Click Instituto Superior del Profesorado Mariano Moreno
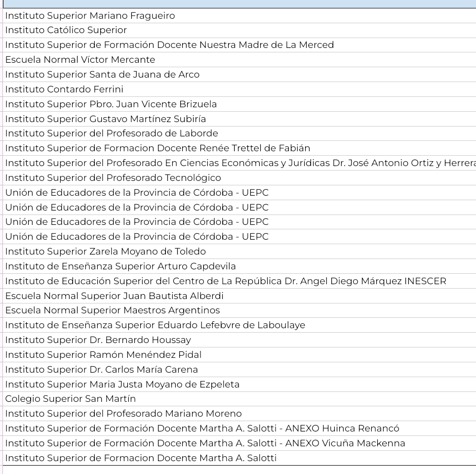 point(239,414)
